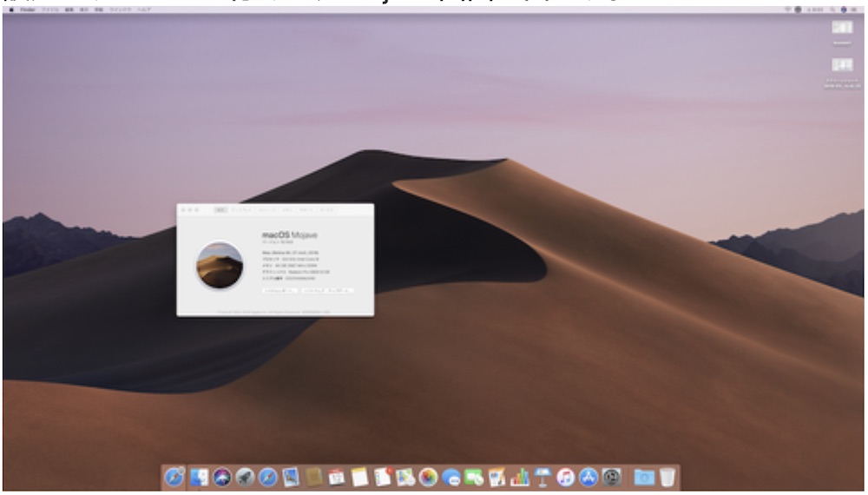Open the App Store in Dock
This screenshot has height=495, width=868.
click(x=589, y=478)
